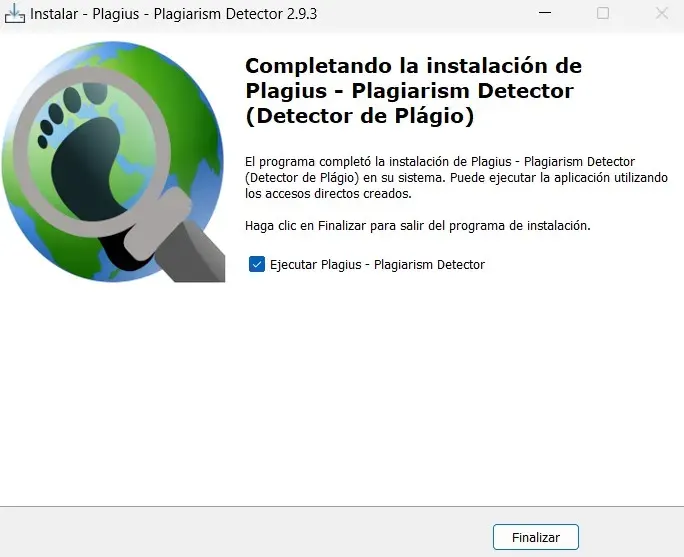Minimize the installer window

click(x=545, y=13)
